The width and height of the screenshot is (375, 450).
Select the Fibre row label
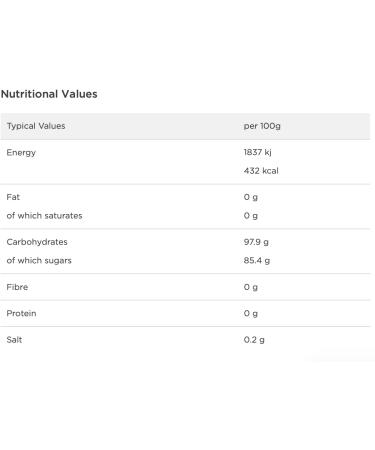tap(17, 287)
